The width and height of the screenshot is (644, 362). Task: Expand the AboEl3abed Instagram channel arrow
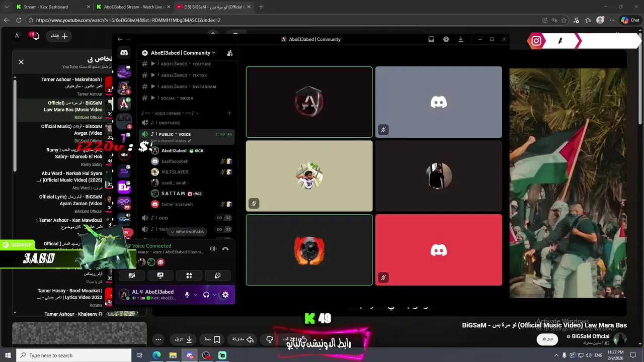[x=153, y=86]
